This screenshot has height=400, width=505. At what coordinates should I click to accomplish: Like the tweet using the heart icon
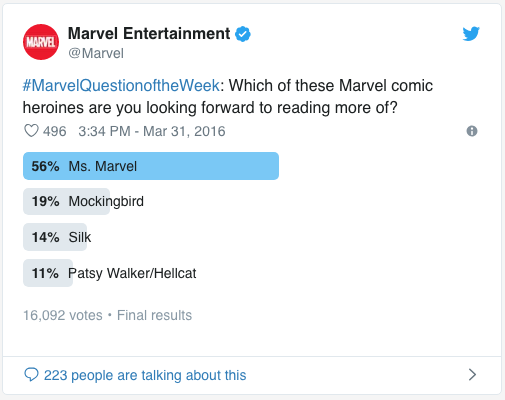[x=31, y=131]
